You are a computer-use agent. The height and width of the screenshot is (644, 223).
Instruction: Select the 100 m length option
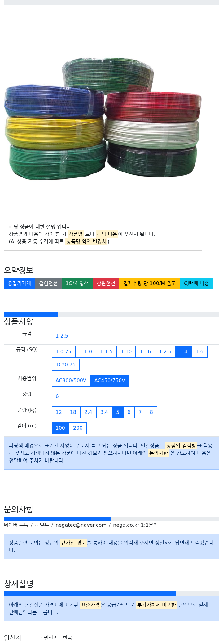click(60, 428)
